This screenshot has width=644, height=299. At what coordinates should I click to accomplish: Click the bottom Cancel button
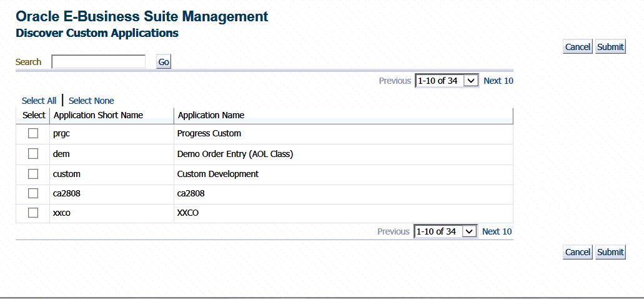(577, 252)
